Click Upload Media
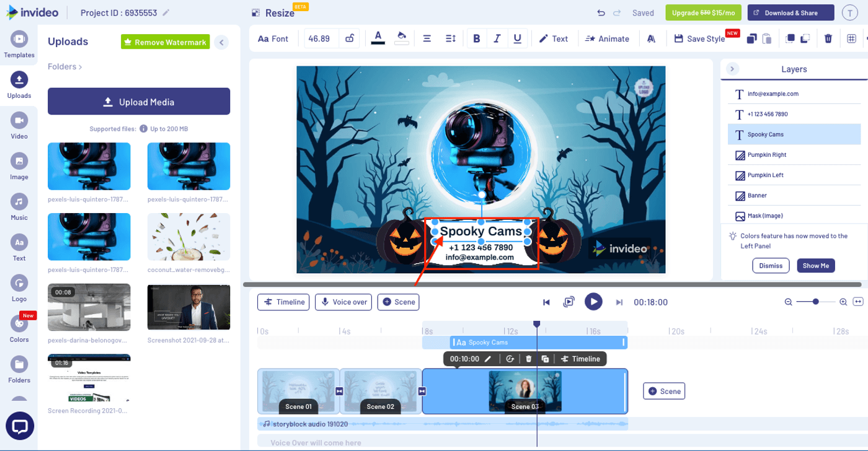The height and width of the screenshot is (451, 868). coord(139,101)
